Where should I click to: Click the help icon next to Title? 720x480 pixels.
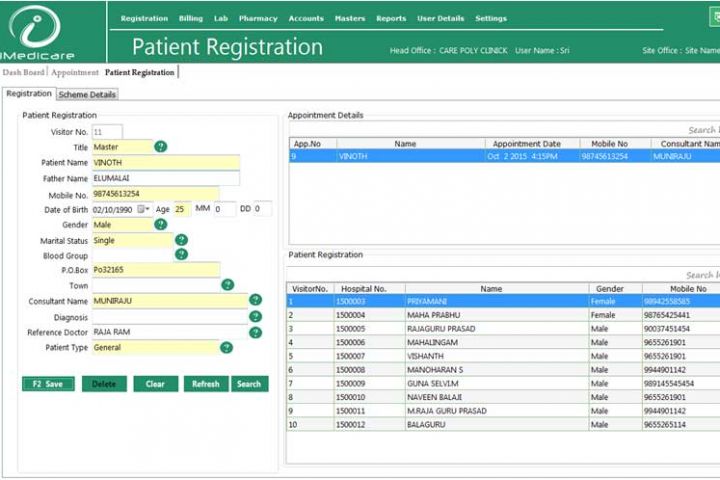coord(161,147)
